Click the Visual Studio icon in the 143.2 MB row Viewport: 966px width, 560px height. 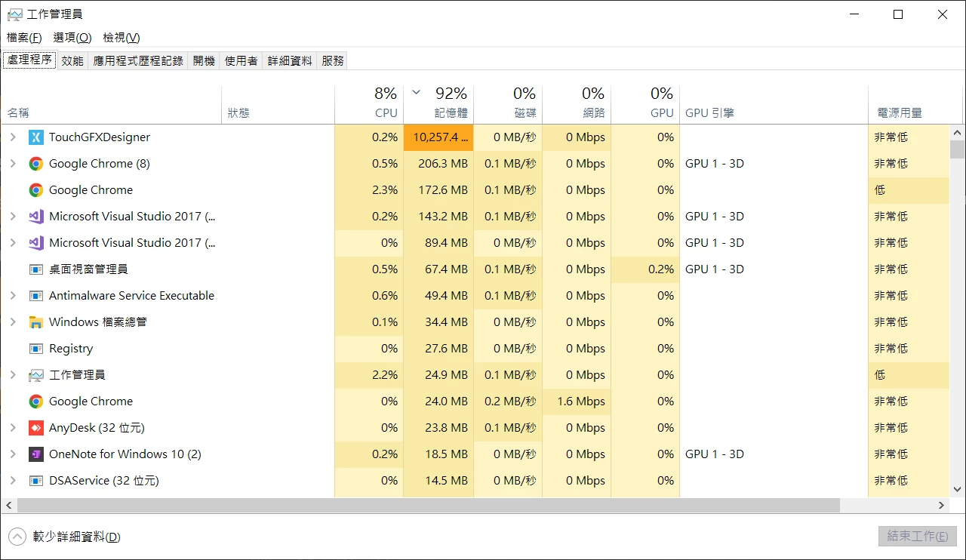[x=35, y=217]
